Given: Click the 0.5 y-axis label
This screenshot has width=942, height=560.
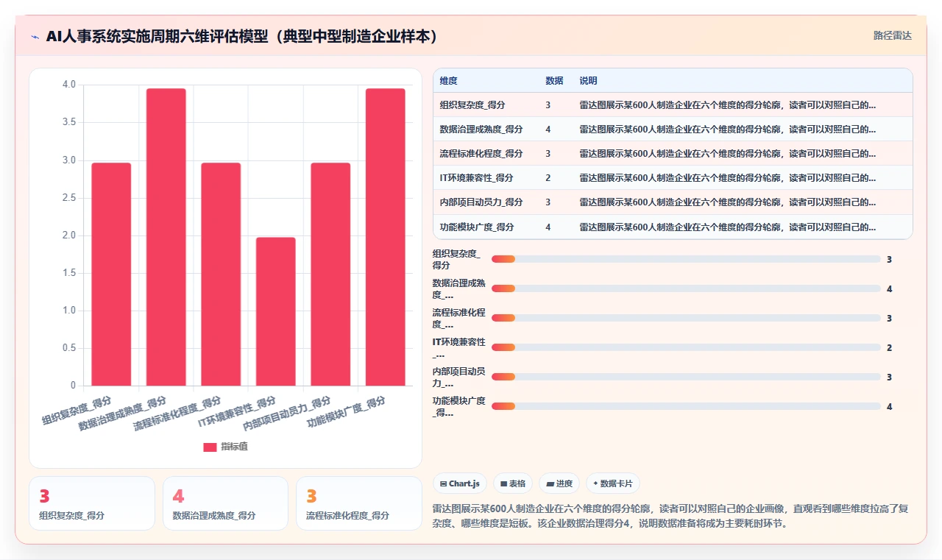Looking at the screenshot, I should 68,348.
